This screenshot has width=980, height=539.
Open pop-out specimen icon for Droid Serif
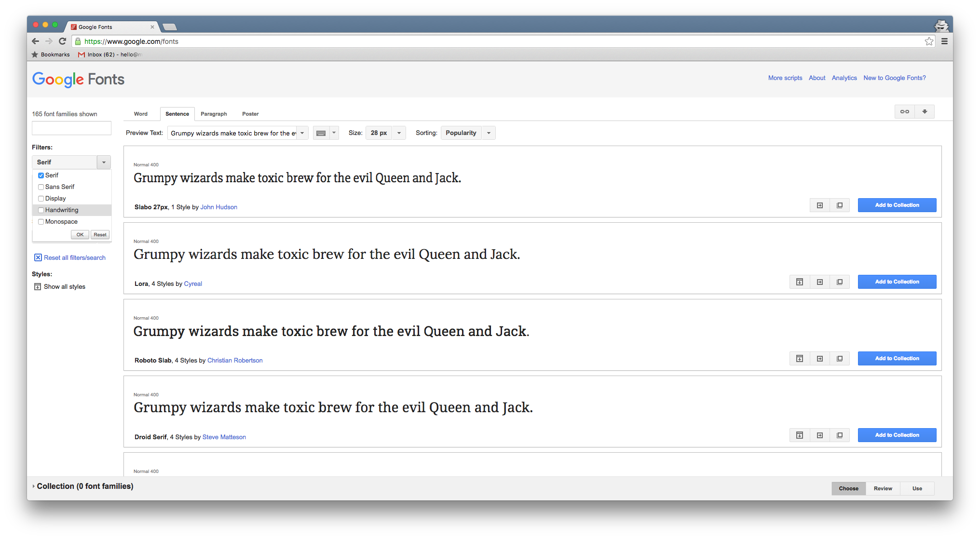pos(840,435)
